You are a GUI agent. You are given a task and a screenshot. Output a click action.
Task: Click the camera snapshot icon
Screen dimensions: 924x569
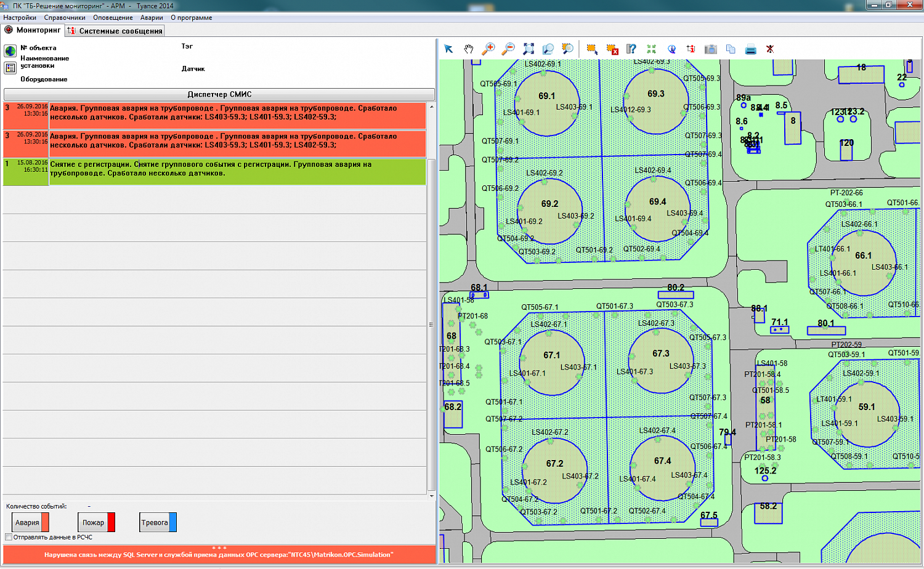coord(711,49)
